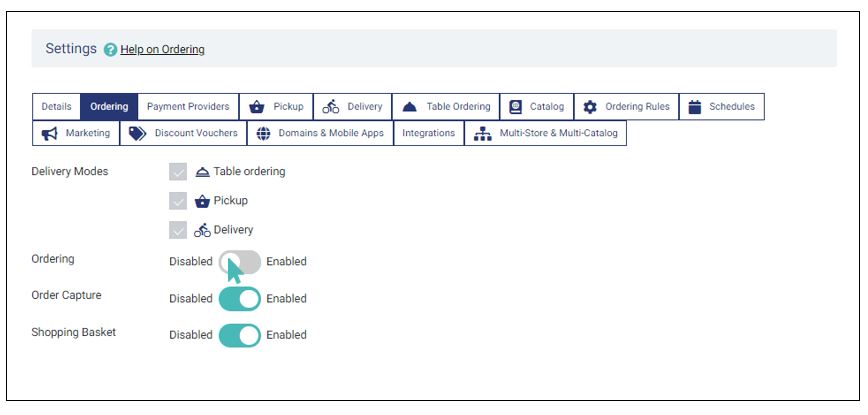This screenshot has width=868, height=415.
Task: Switch to the Integrations tab
Action: coord(428,133)
